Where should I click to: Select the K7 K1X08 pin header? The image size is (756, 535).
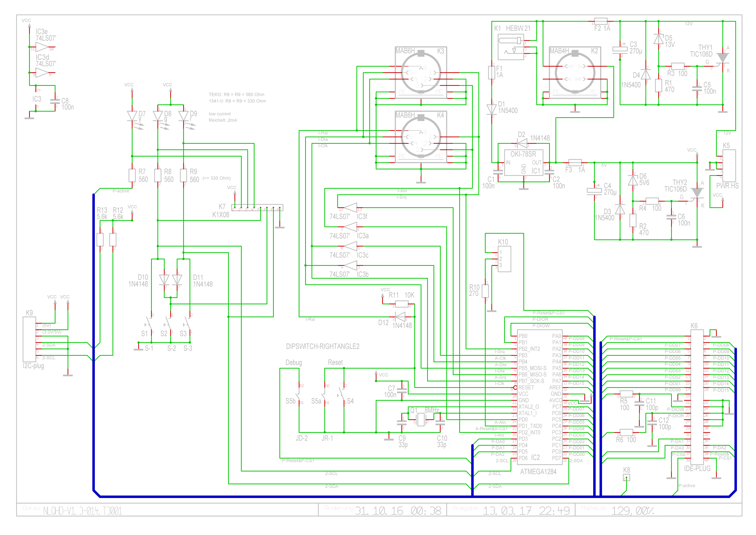click(x=257, y=208)
